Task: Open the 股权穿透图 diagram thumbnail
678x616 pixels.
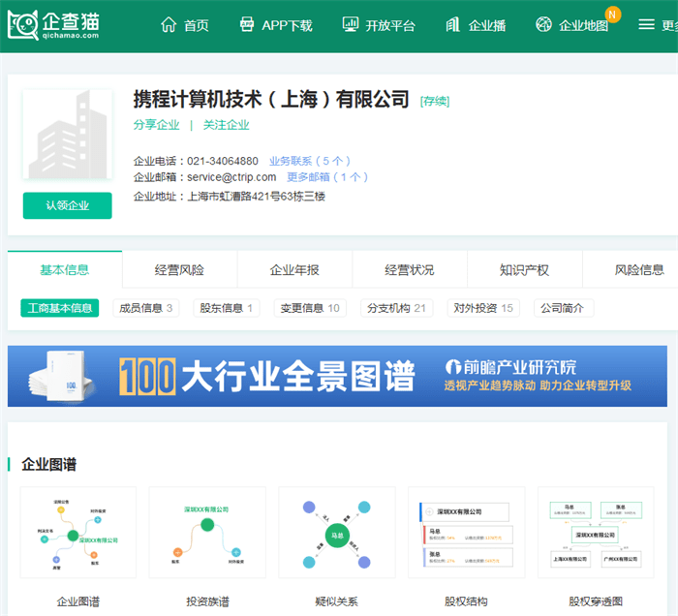Action: [596, 532]
